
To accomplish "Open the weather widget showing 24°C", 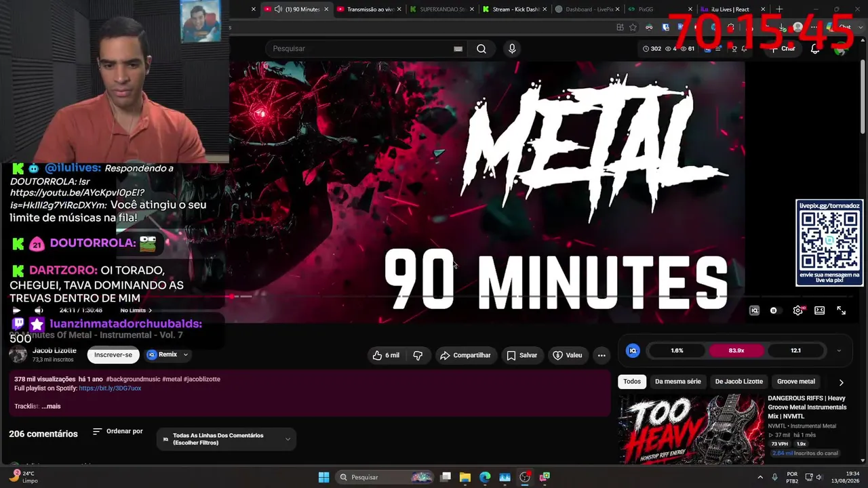I will [22, 476].
